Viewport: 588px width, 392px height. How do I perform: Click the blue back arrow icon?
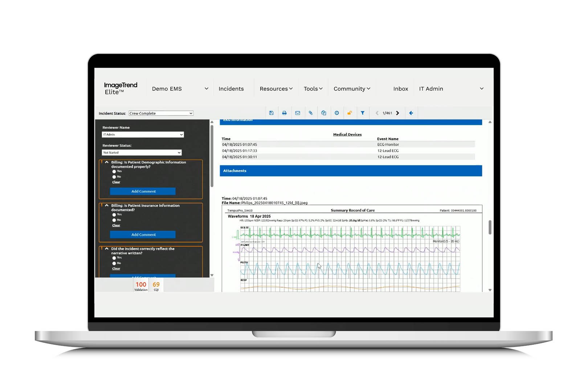pyautogui.click(x=411, y=113)
